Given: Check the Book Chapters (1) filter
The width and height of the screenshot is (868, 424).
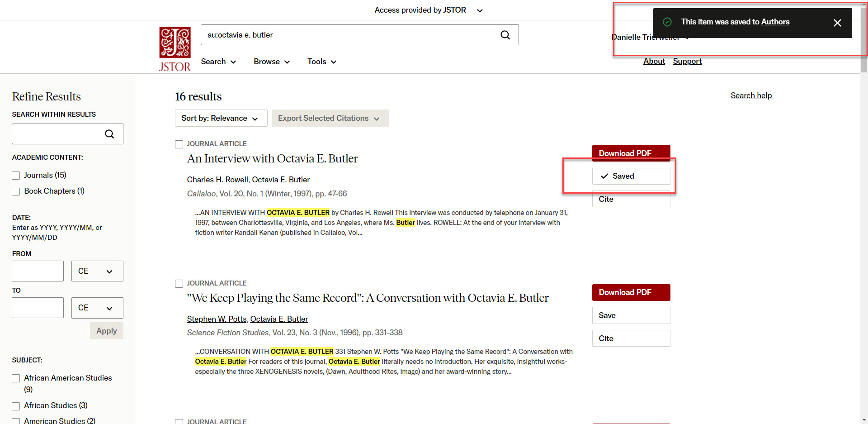Looking at the screenshot, I should 16,191.
